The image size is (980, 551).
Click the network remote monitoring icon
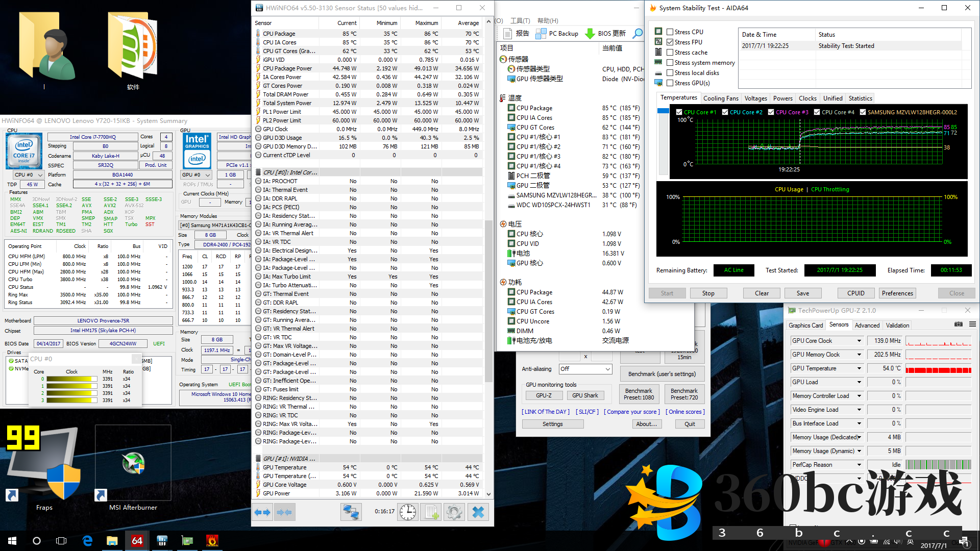tap(351, 512)
